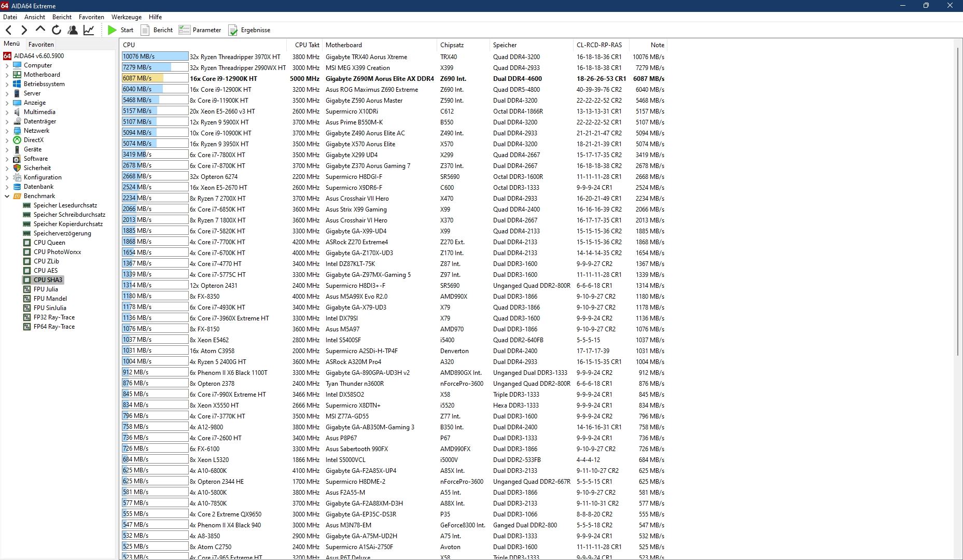Click the Computer icon in the tree
The height and width of the screenshot is (560, 963).
tap(17, 65)
